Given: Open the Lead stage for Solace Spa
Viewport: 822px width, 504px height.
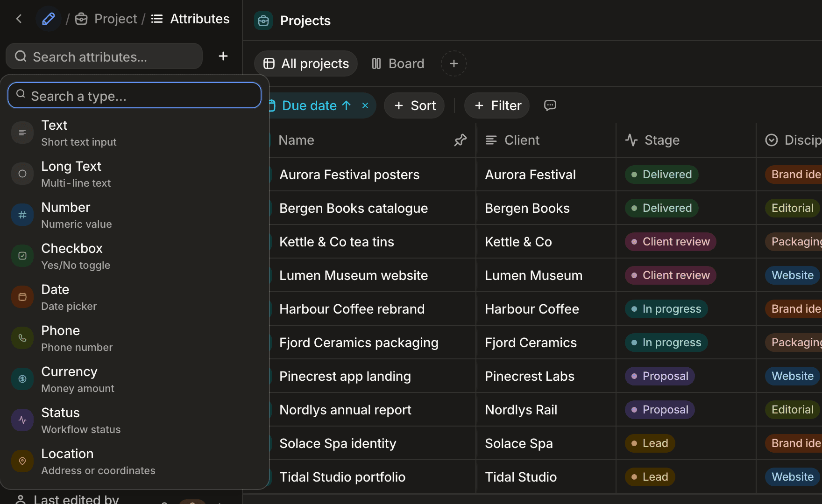Looking at the screenshot, I should point(650,443).
